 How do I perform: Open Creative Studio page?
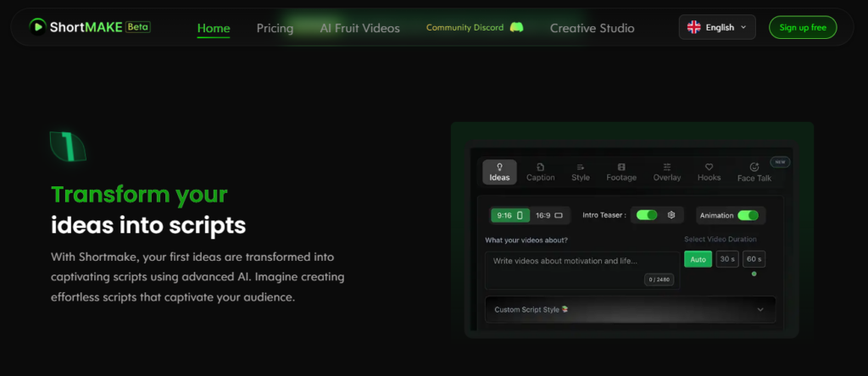pos(593,28)
